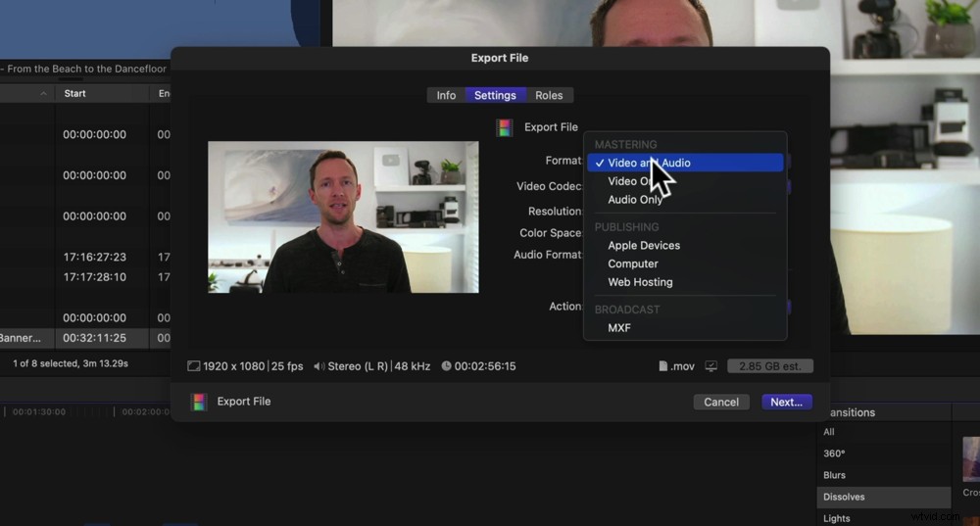Click the .mov file document icon
Viewport: 980px width, 526px height.
pyautogui.click(x=663, y=366)
